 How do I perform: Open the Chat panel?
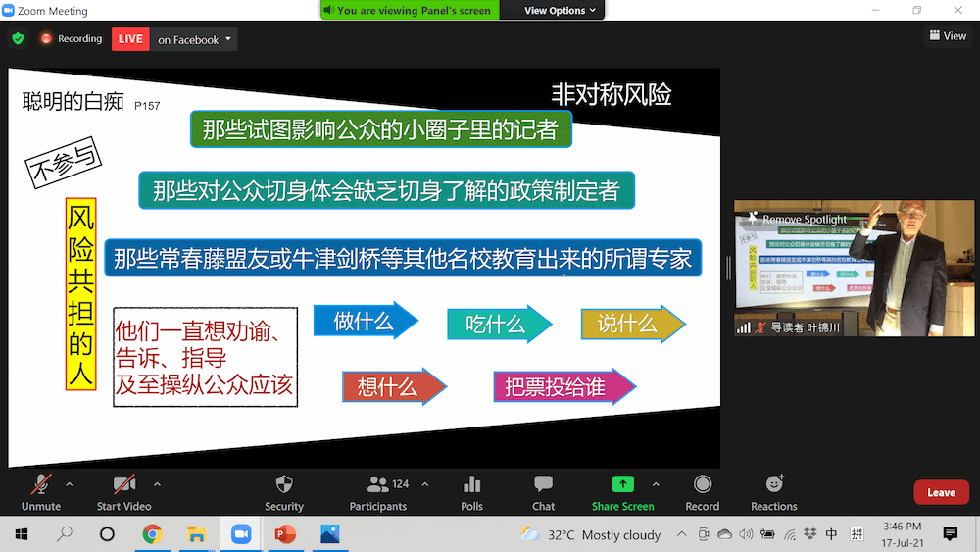[543, 484]
